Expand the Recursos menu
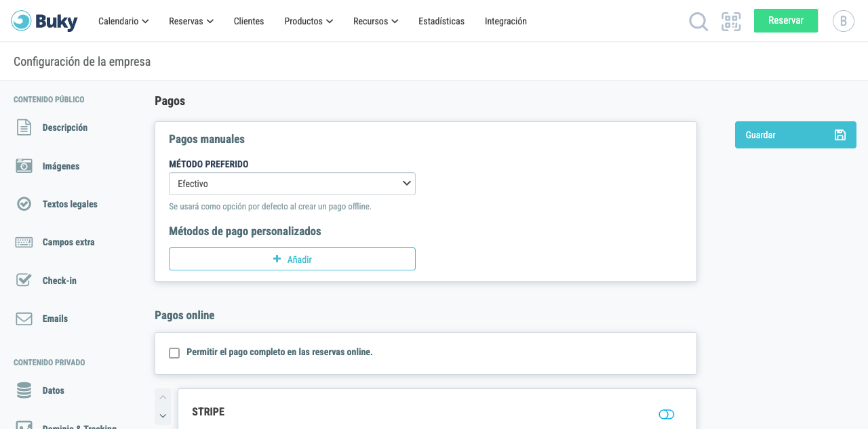The image size is (868, 429). point(376,21)
